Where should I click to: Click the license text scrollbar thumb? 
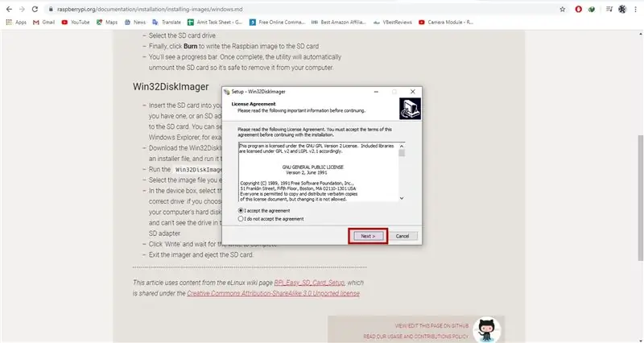click(x=402, y=153)
